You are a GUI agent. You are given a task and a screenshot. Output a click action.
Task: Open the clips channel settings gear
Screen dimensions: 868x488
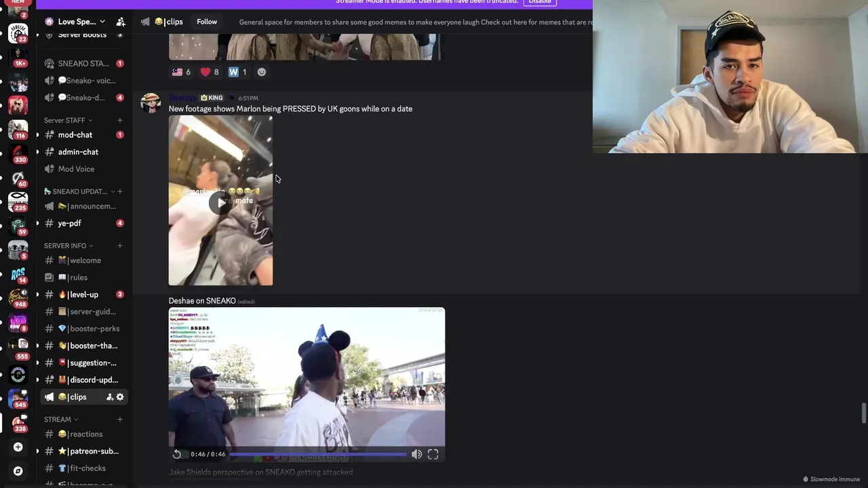120,397
